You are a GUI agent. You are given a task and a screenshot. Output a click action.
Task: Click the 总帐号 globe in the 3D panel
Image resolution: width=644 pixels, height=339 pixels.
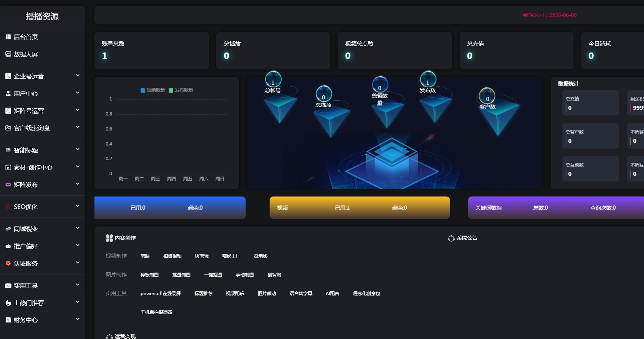(273, 79)
